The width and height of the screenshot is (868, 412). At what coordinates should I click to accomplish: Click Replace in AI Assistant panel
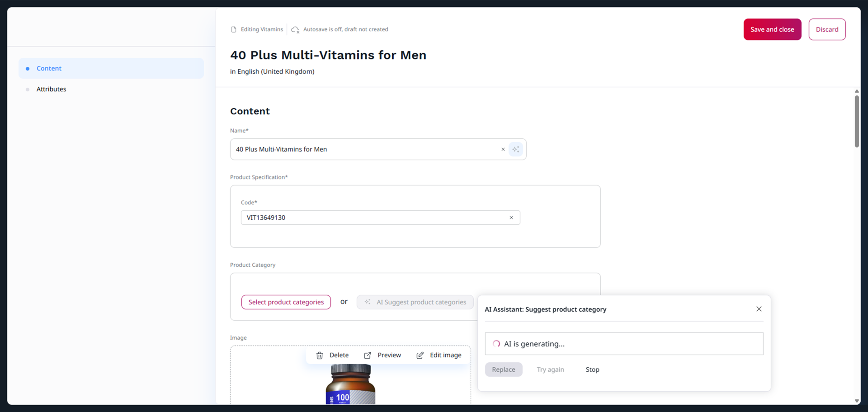point(503,369)
